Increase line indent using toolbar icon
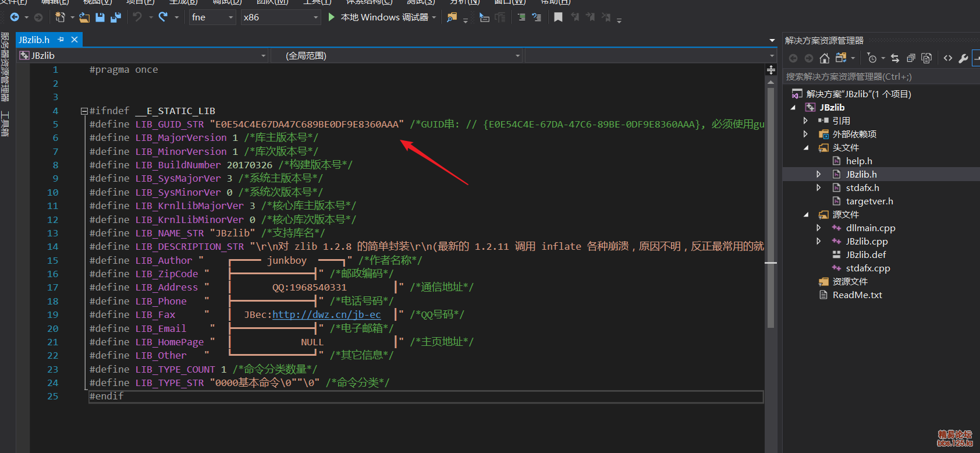 537,17
